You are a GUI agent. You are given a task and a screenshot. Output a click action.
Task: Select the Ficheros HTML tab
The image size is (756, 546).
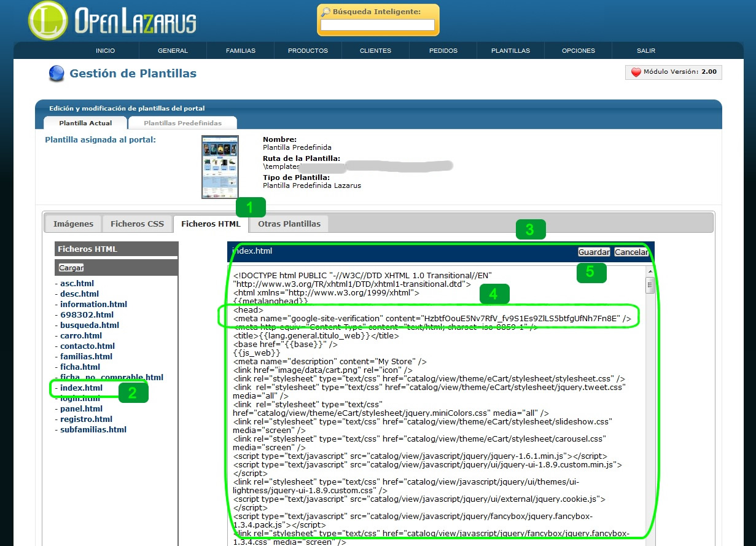tap(211, 224)
